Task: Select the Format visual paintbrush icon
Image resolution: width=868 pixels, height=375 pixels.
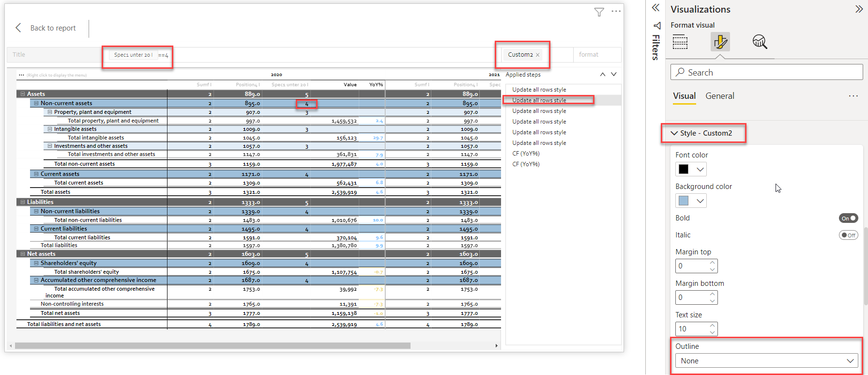Action: (720, 42)
